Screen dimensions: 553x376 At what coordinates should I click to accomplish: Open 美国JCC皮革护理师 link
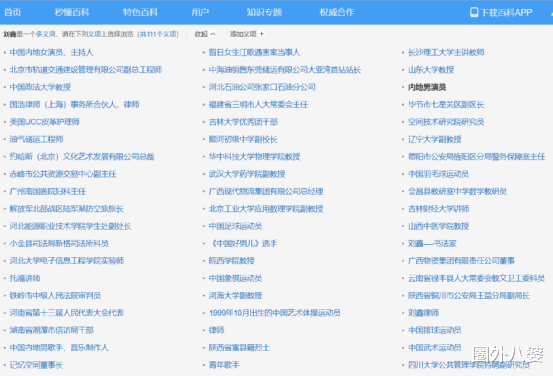coord(44,122)
